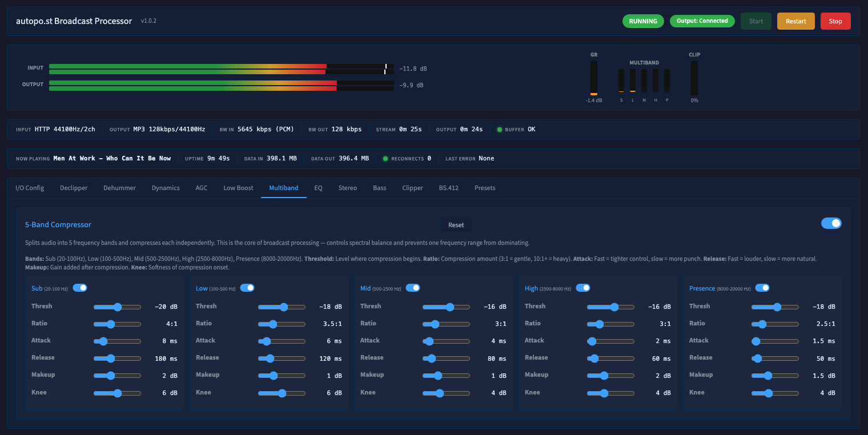Reset the 5-Band Compressor settings
This screenshot has width=868, height=435.
(456, 224)
